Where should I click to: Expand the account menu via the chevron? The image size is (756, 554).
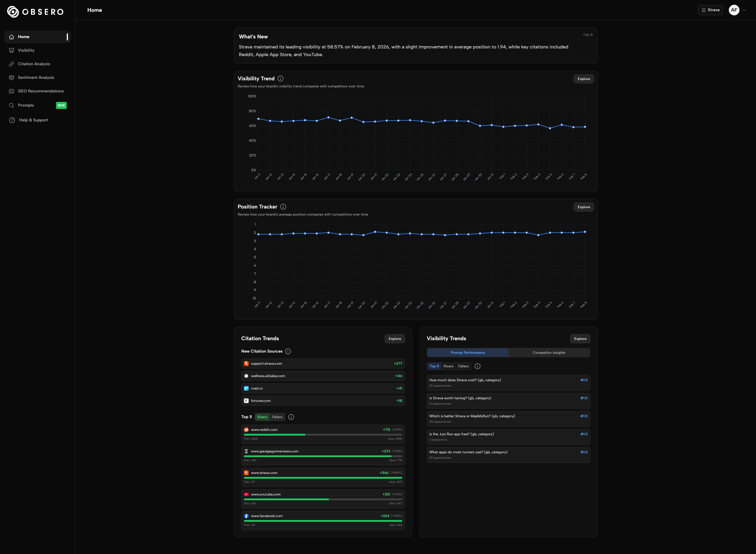[x=744, y=10]
